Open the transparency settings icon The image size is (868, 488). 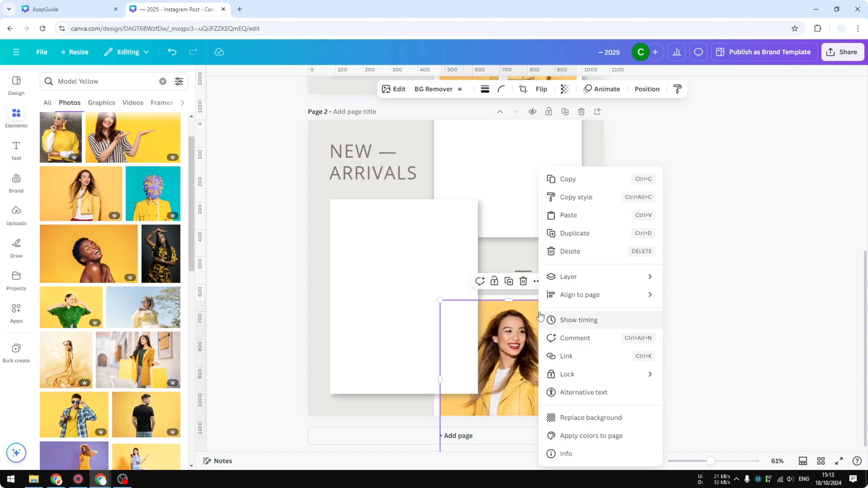point(565,89)
